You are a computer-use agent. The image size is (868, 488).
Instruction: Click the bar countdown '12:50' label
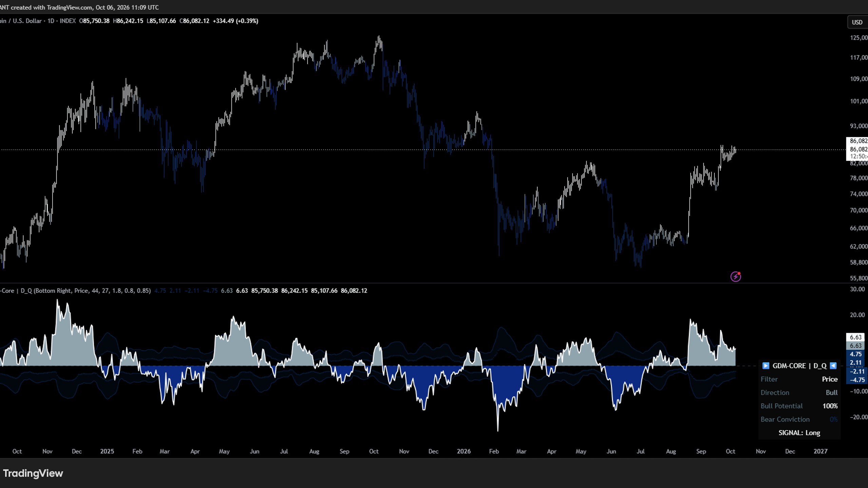point(859,156)
